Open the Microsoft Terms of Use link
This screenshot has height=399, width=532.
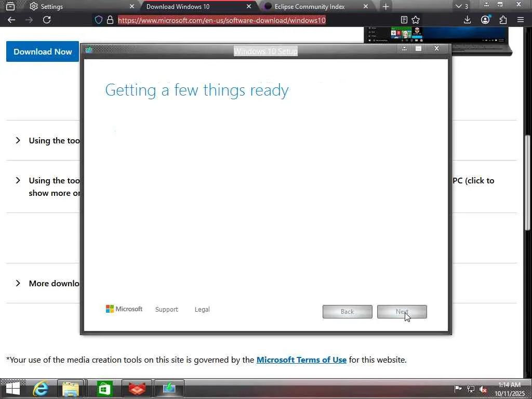click(x=301, y=360)
